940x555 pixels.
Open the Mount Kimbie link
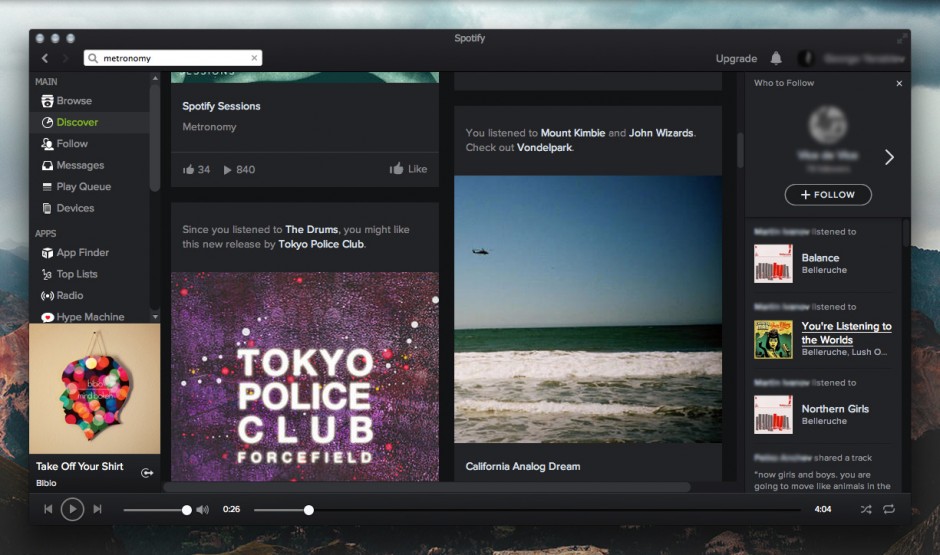573,133
